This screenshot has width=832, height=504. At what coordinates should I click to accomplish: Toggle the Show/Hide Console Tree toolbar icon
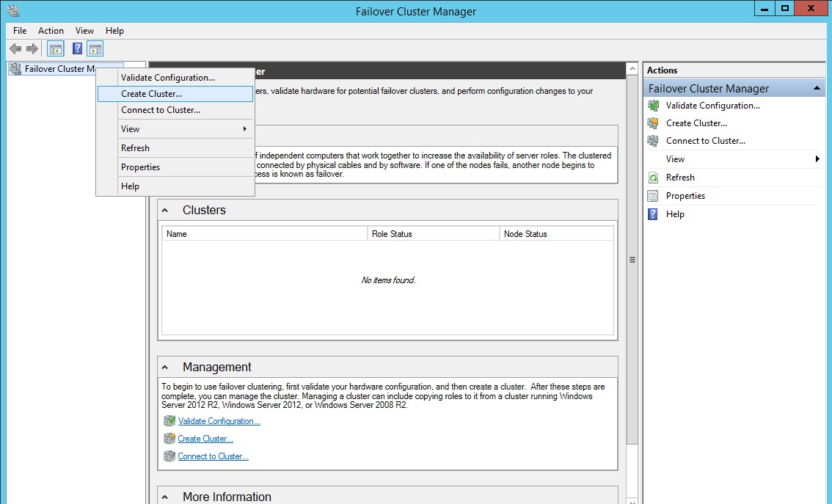pos(56,49)
